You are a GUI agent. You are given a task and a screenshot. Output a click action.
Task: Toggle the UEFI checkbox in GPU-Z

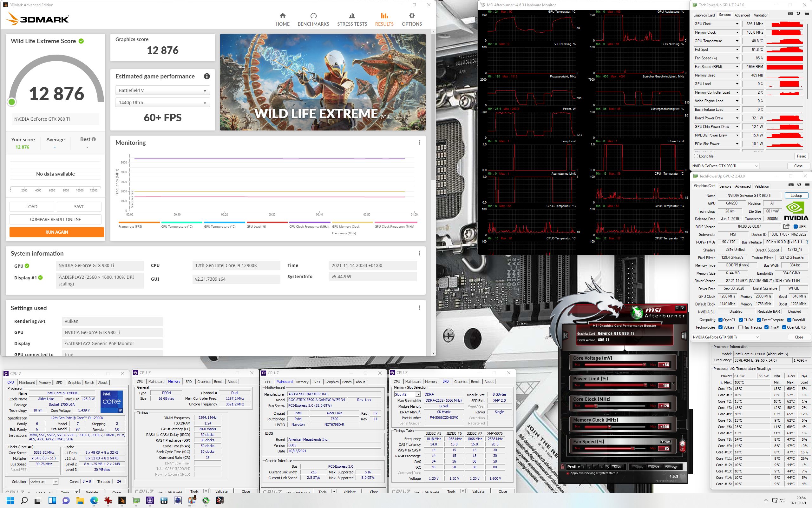[796, 226]
